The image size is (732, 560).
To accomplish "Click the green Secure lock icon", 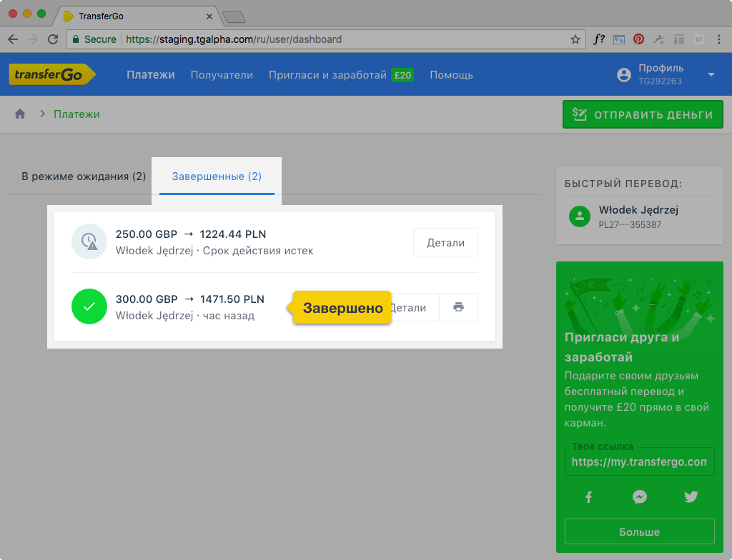I will [76, 39].
